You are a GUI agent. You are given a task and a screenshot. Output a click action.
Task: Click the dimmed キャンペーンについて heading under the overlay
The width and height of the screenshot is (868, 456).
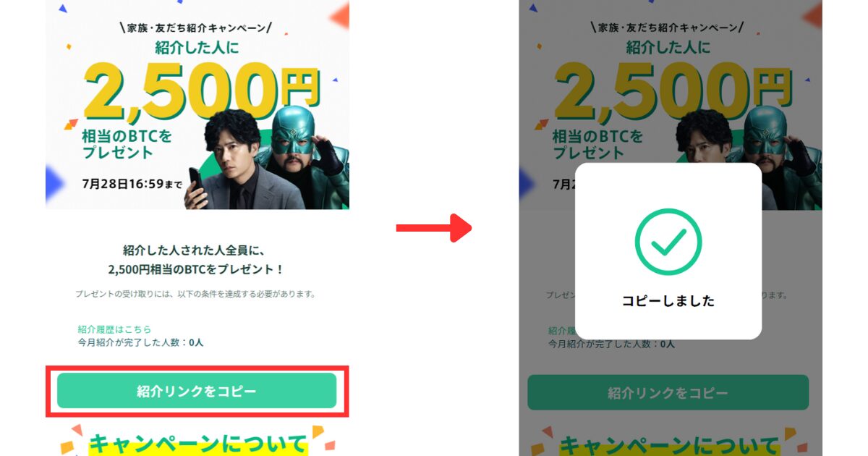(669, 444)
